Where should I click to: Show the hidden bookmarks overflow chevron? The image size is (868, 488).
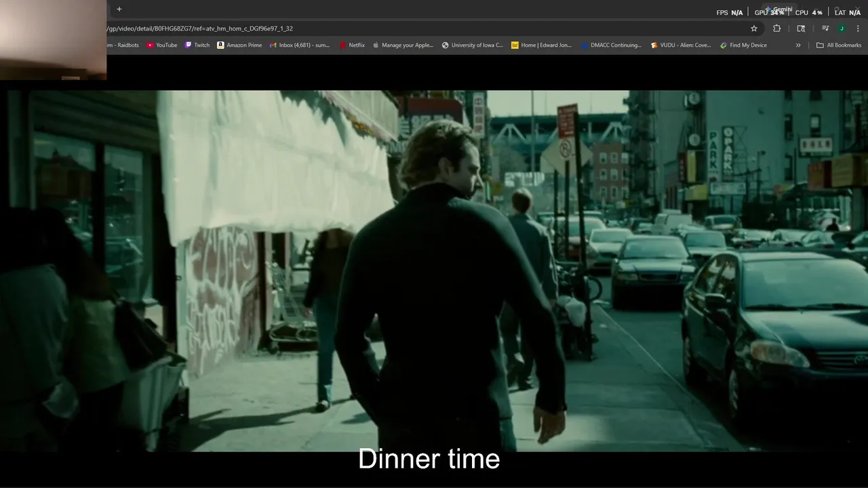pyautogui.click(x=798, y=45)
